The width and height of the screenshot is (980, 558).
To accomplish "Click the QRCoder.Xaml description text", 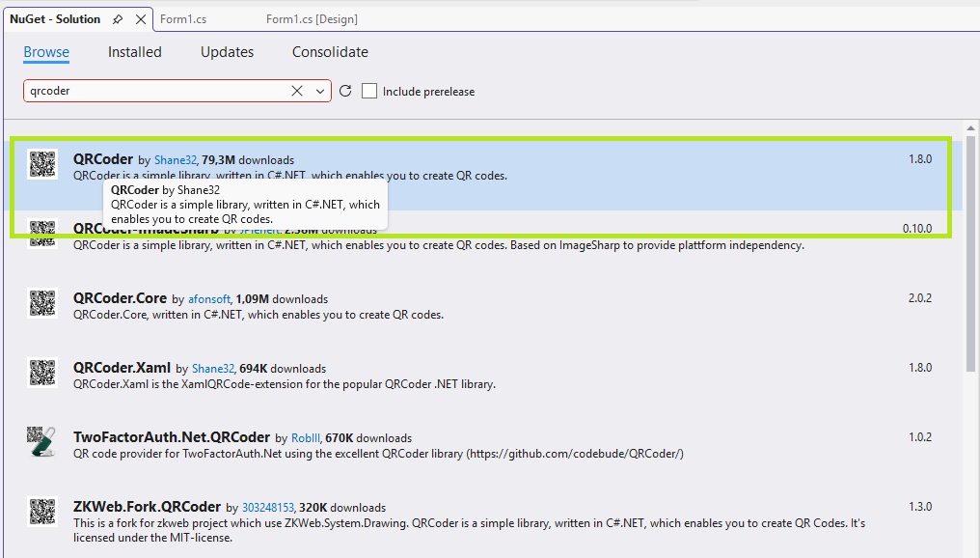I will (285, 384).
